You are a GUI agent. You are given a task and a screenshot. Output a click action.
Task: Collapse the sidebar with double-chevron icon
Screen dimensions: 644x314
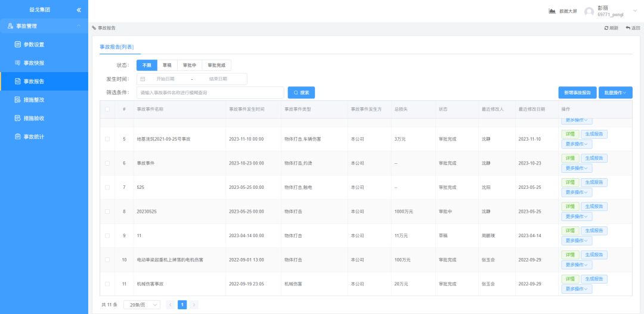pyautogui.click(x=79, y=10)
